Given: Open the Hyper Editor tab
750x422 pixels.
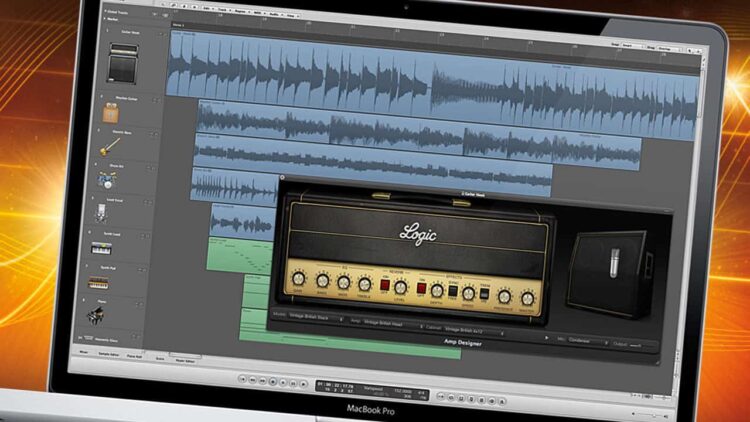Looking at the screenshot, I should point(185,361).
